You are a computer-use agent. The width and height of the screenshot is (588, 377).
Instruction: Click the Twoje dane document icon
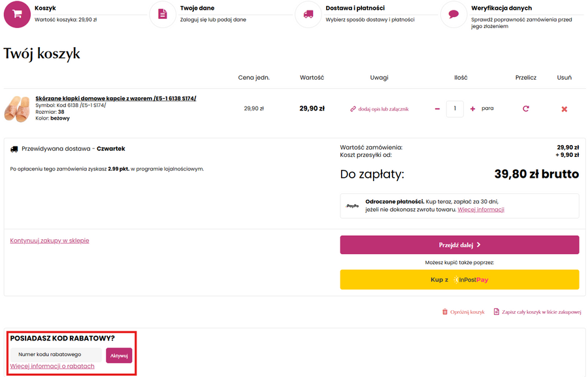[163, 14]
